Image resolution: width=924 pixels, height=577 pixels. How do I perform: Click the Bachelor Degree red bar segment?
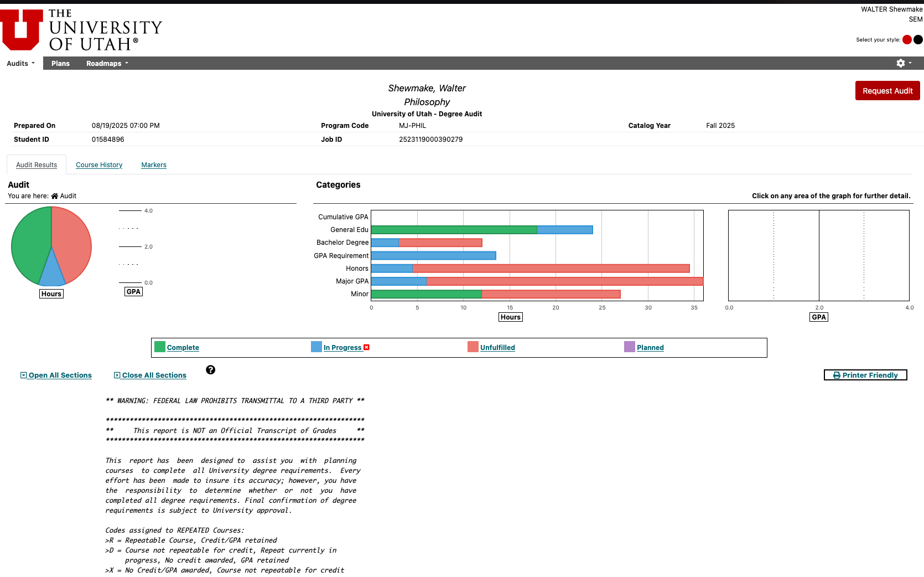click(x=440, y=243)
